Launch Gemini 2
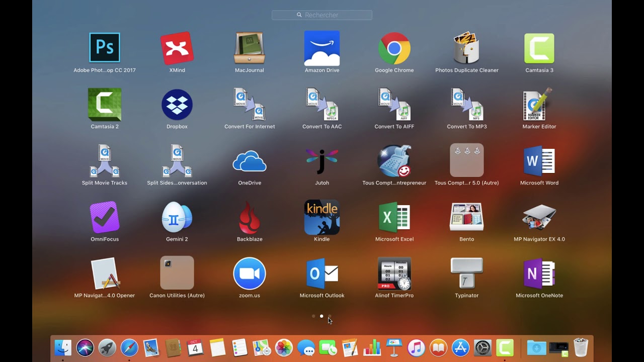The height and width of the screenshot is (362, 644). click(177, 217)
